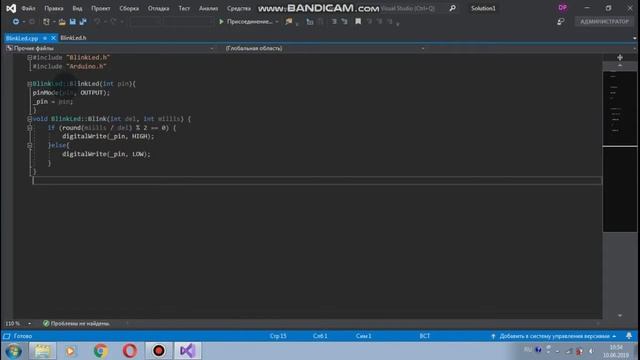Click the volume icon in system tray
640x360 pixels.
pyautogui.click(x=591, y=351)
